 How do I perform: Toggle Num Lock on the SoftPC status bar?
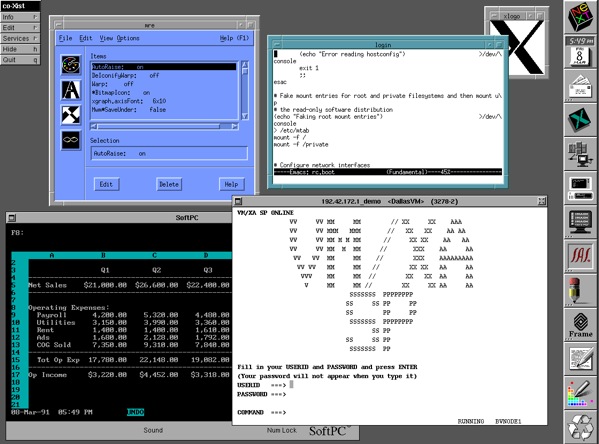(x=282, y=430)
